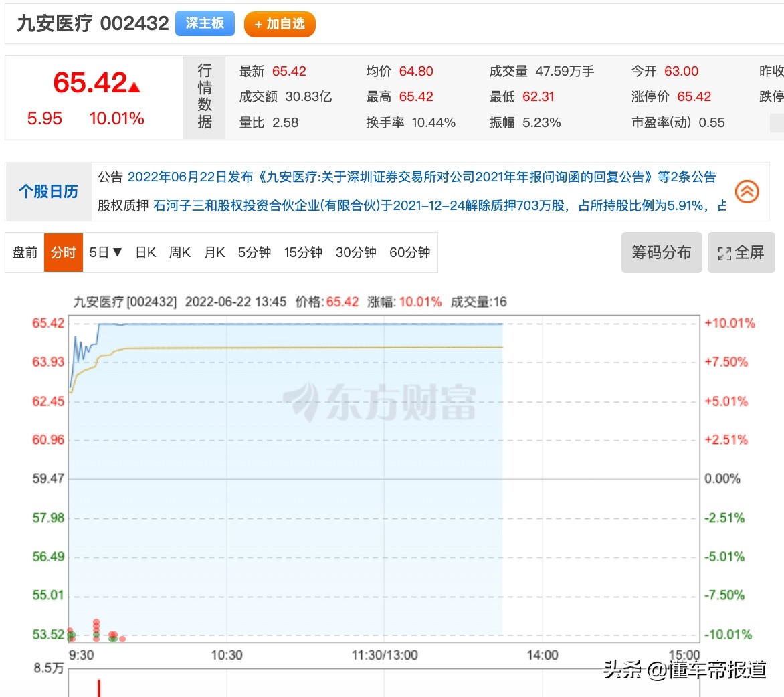Click the 行情数据 vertical label
Screen dimensions: 784x697
click(x=205, y=96)
